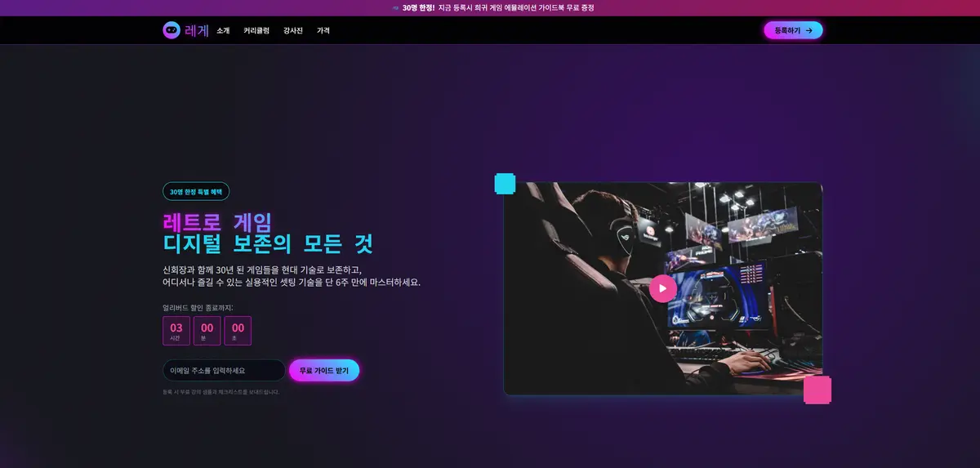Click the 레게 brand name text
980x468 pixels.
point(197,30)
